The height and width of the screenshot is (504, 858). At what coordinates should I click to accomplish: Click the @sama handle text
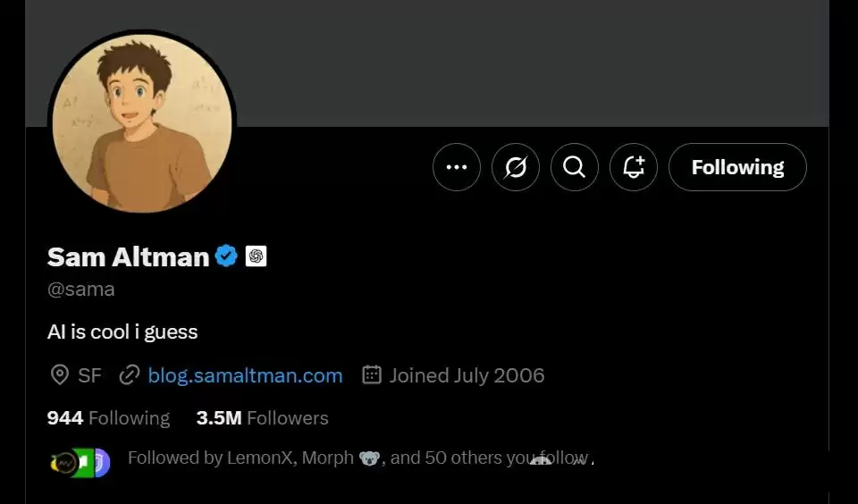(81, 290)
